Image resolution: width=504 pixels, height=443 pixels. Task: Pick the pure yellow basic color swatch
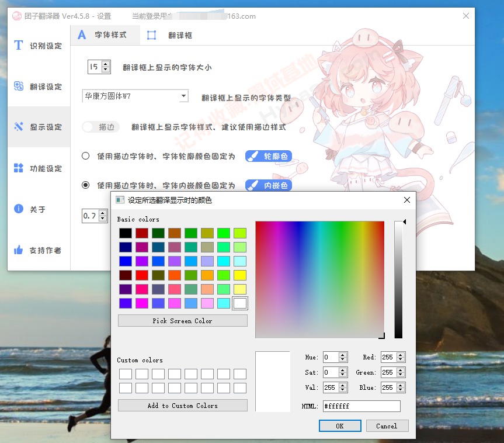click(x=240, y=275)
